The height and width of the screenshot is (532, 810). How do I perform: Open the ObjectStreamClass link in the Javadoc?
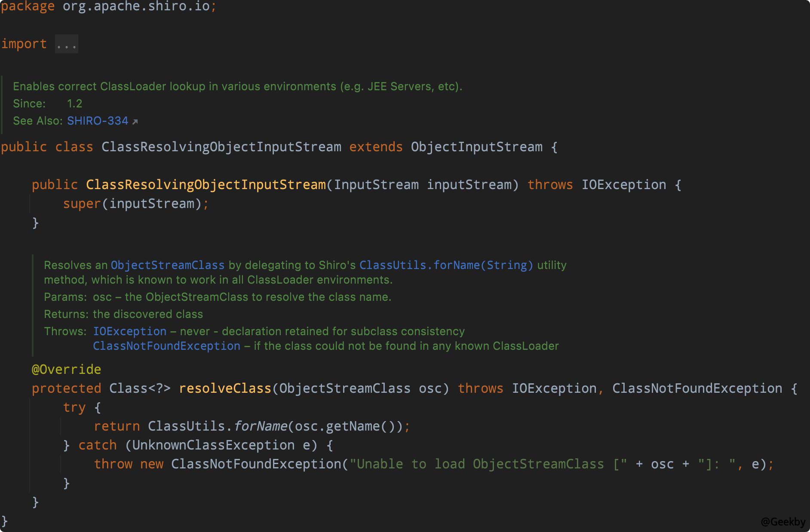[x=167, y=265]
